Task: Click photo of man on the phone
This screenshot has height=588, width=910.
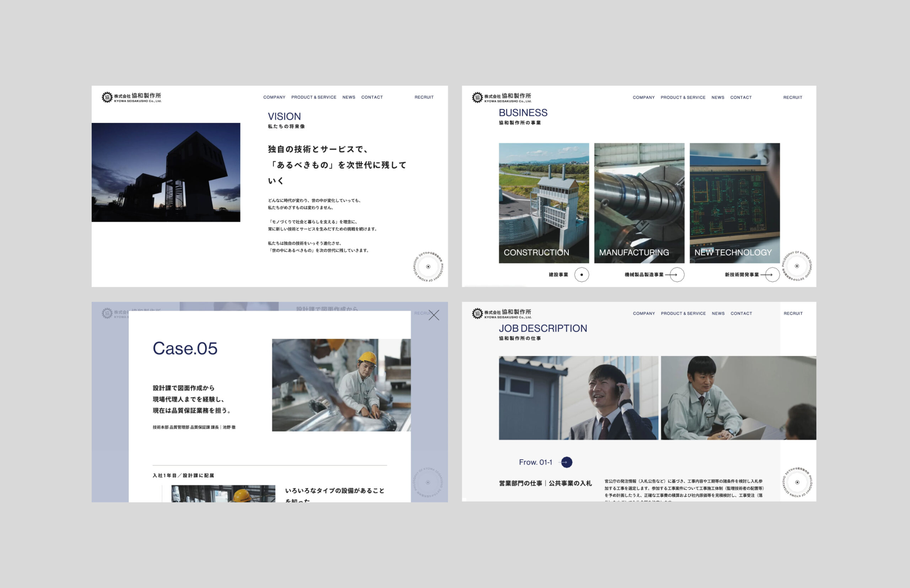Action: pyautogui.click(x=578, y=398)
